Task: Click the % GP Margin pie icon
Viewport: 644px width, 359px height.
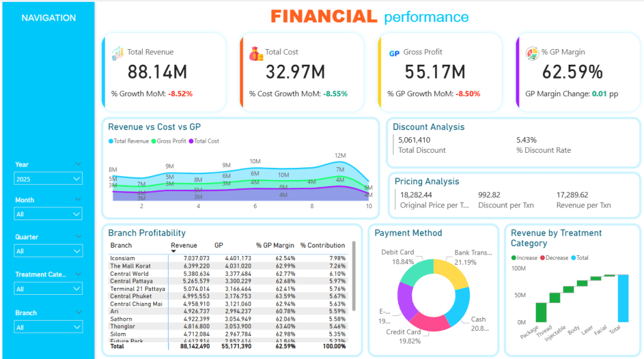Action: point(532,53)
